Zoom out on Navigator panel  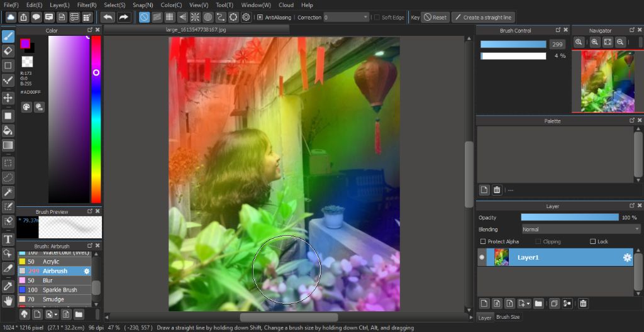pyautogui.click(x=620, y=42)
